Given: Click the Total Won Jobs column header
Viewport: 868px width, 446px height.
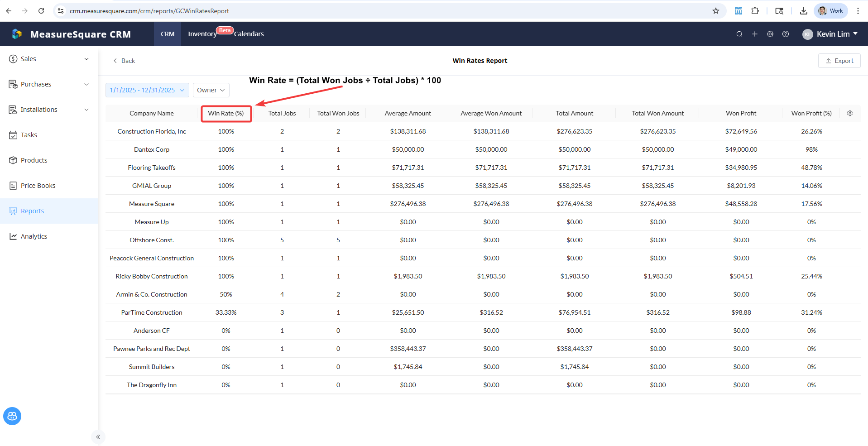Looking at the screenshot, I should click(x=338, y=113).
